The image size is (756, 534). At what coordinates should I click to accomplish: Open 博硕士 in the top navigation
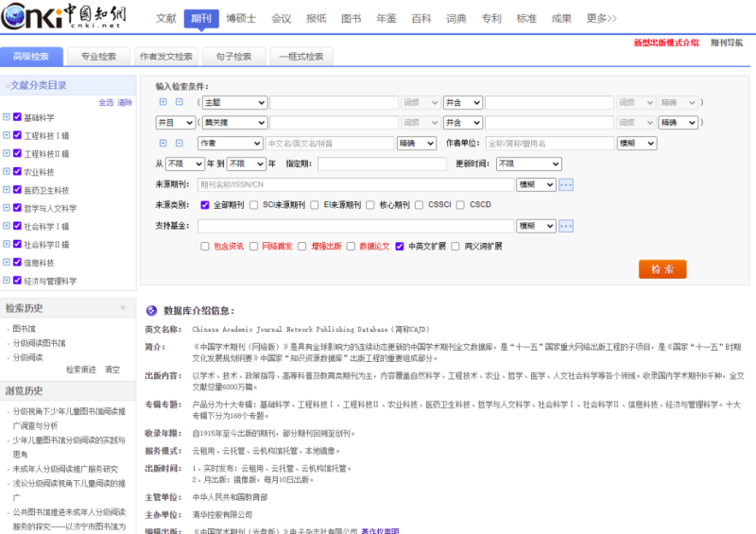241,18
